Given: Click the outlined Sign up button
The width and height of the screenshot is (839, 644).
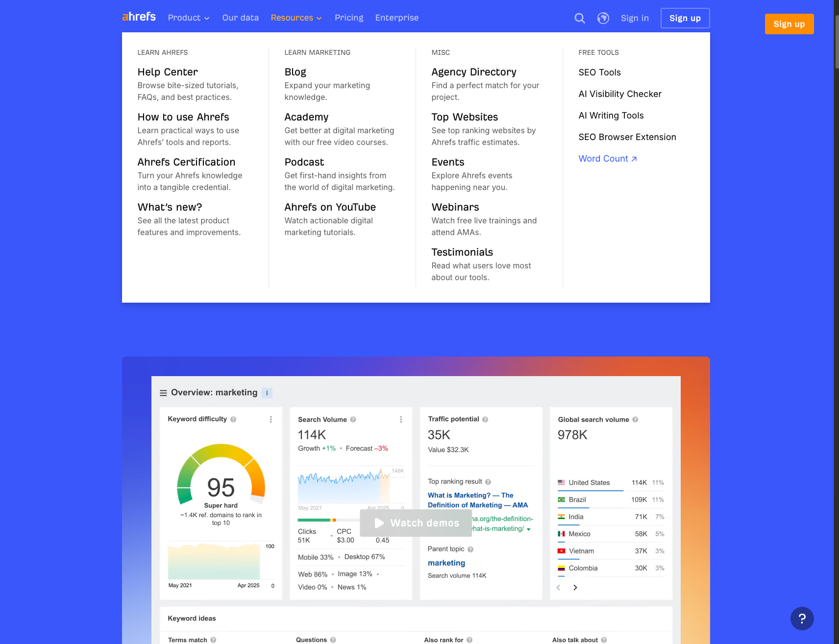Looking at the screenshot, I should pos(685,18).
